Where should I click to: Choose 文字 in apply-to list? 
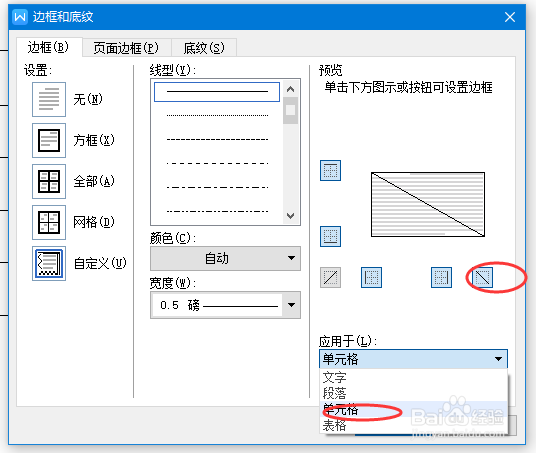(413, 377)
